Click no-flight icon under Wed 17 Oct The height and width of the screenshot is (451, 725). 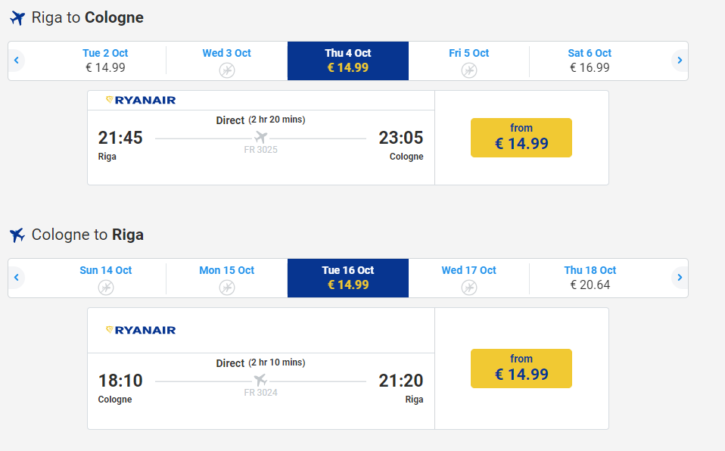(469, 287)
